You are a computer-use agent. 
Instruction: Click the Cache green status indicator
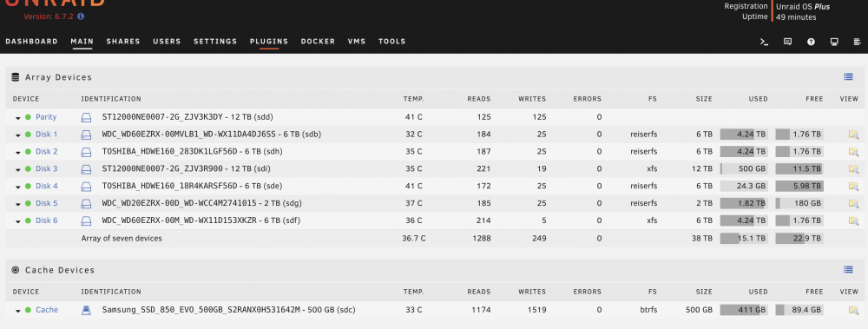29,310
